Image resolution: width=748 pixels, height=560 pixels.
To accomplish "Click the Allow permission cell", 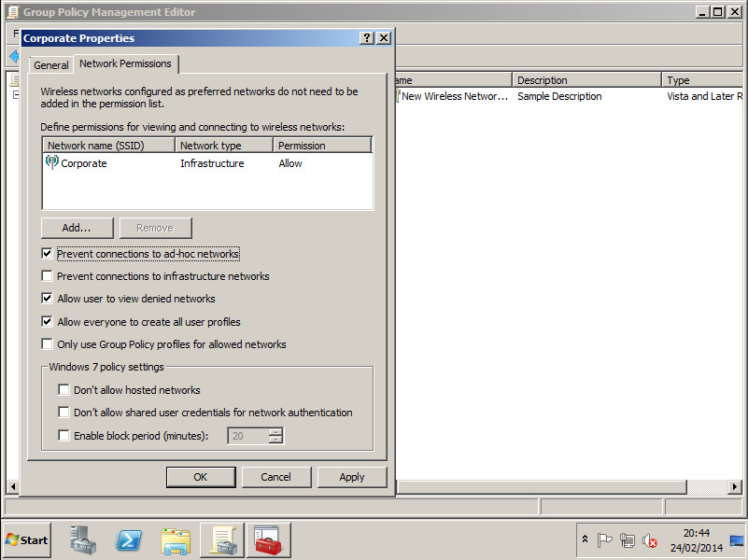I will tap(290, 163).
